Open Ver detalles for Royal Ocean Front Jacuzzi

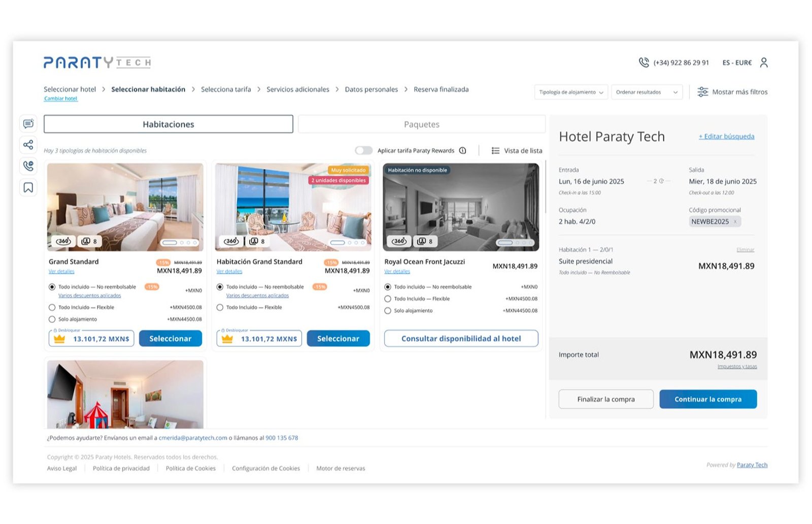[x=397, y=272]
